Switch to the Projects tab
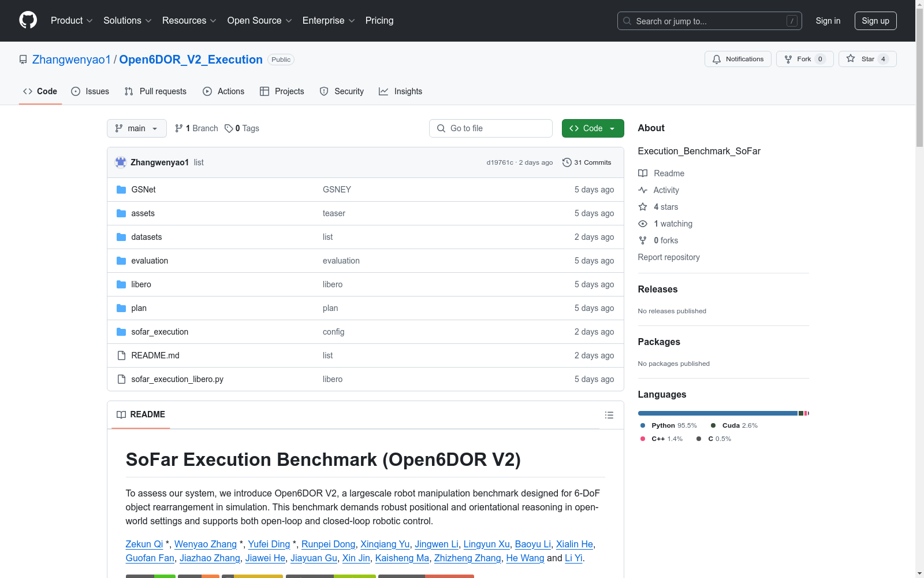The height and width of the screenshot is (578, 924). click(282, 91)
